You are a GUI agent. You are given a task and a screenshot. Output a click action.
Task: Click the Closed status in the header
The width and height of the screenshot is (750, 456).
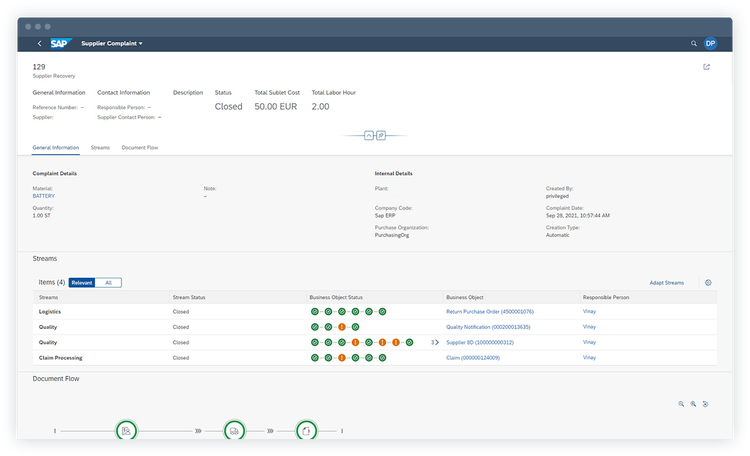[x=228, y=107]
